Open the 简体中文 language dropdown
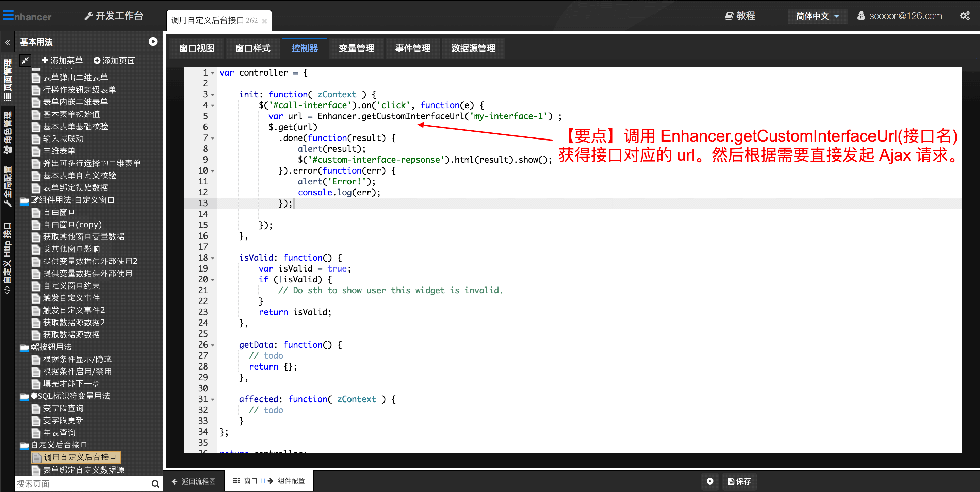The height and width of the screenshot is (492, 980). coord(817,16)
